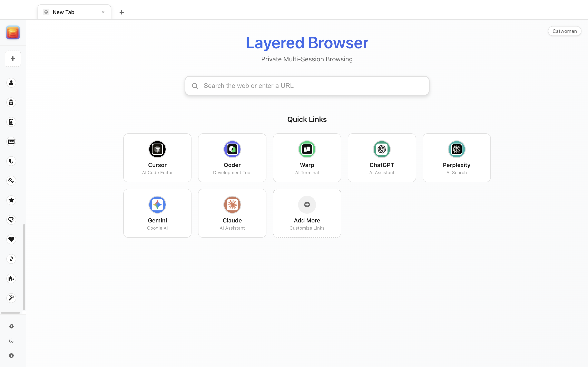
Task: Open the lightbulb profile icon
Action: (x=11, y=259)
